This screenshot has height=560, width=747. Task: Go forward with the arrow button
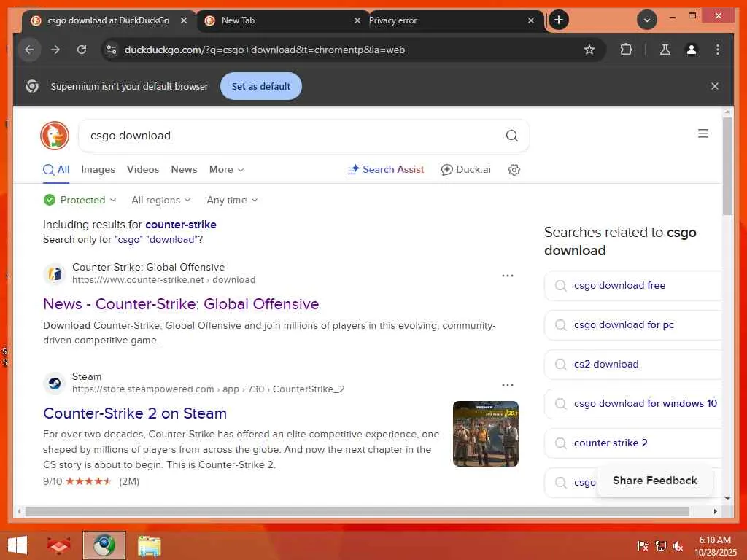click(x=55, y=50)
